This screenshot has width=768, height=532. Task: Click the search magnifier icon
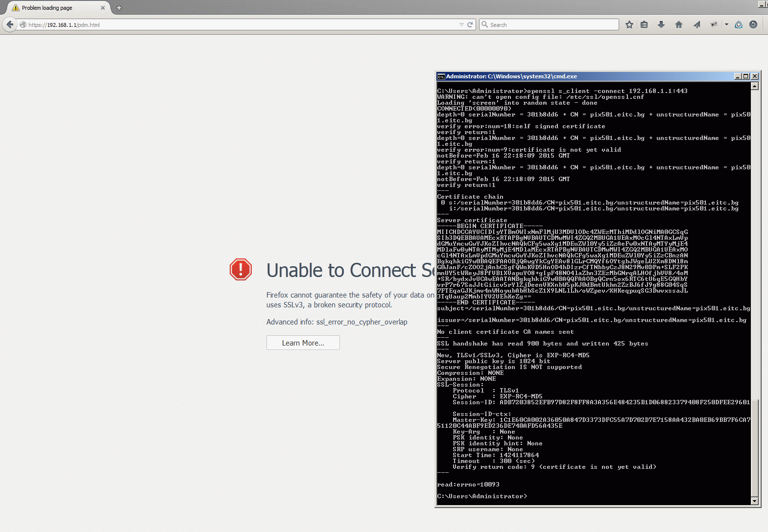(485, 24)
